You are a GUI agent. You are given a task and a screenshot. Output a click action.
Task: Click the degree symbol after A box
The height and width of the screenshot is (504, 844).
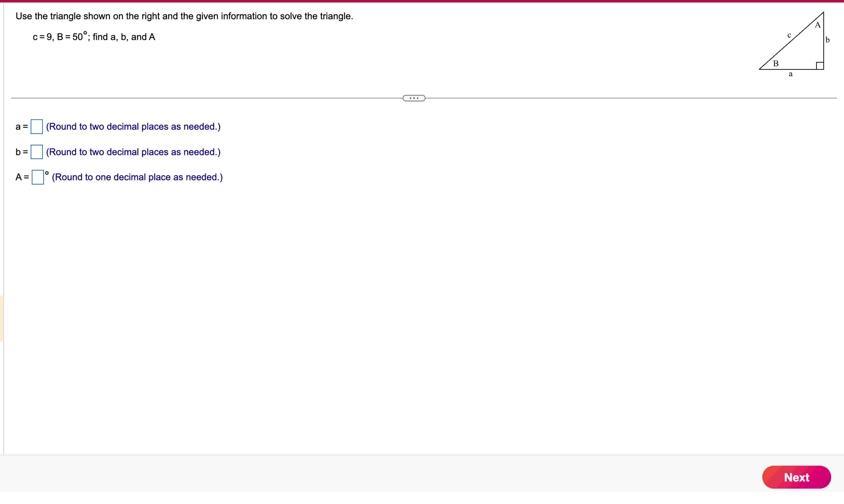[47, 173]
